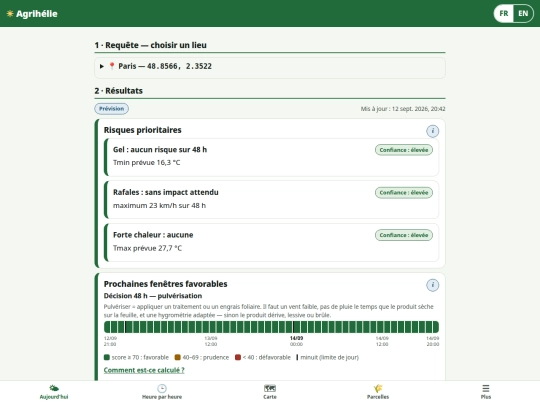
Task: Click the text 'maximum 23 km/h sur 48 h'
Action: coord(159,205)
